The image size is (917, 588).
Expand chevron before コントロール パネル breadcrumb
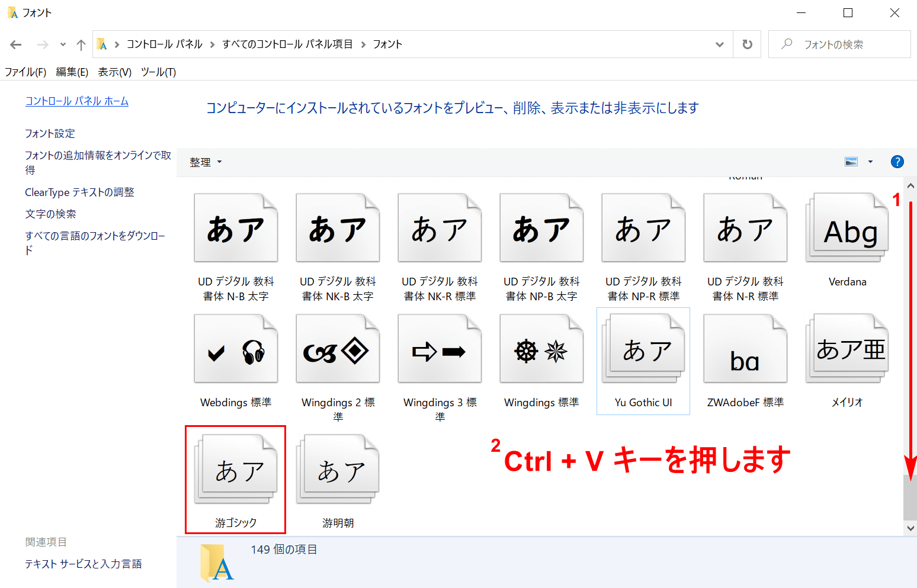[x=117, y=44]
